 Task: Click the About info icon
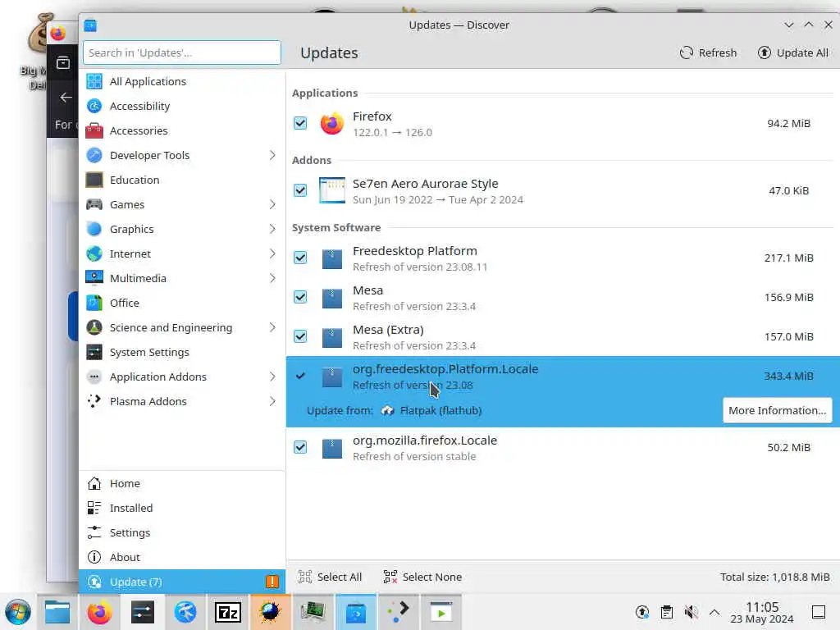[x=94, y=557]
